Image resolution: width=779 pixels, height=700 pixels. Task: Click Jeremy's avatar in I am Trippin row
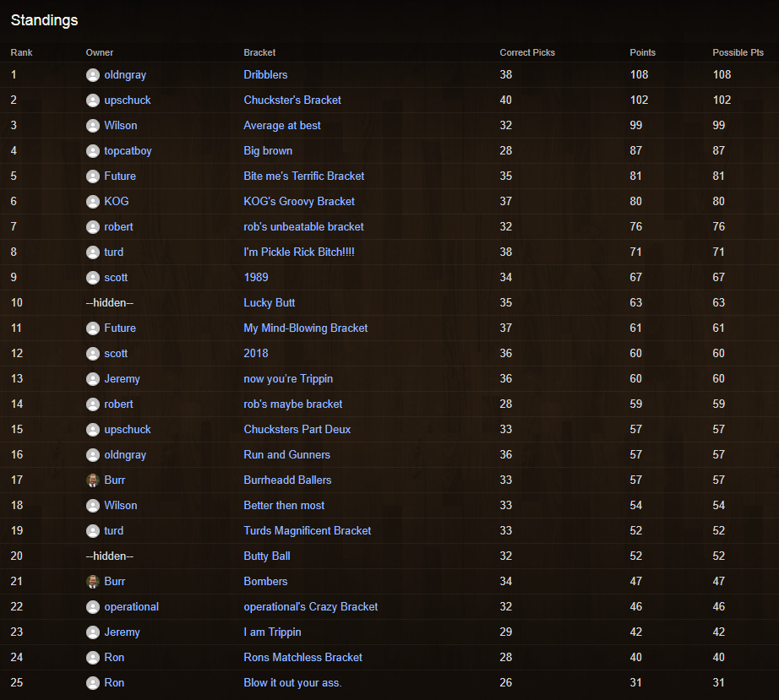pyautogui.click(x=93, y=632)
